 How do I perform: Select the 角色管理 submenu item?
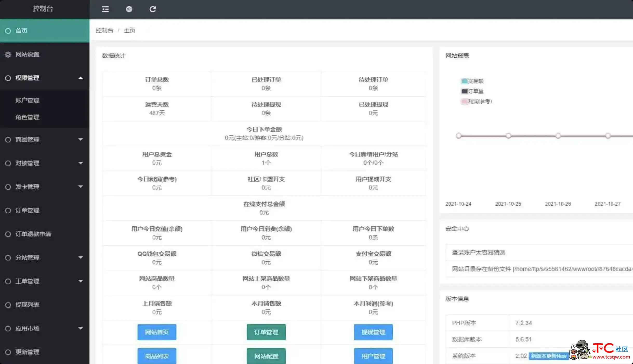pos(27,117)
